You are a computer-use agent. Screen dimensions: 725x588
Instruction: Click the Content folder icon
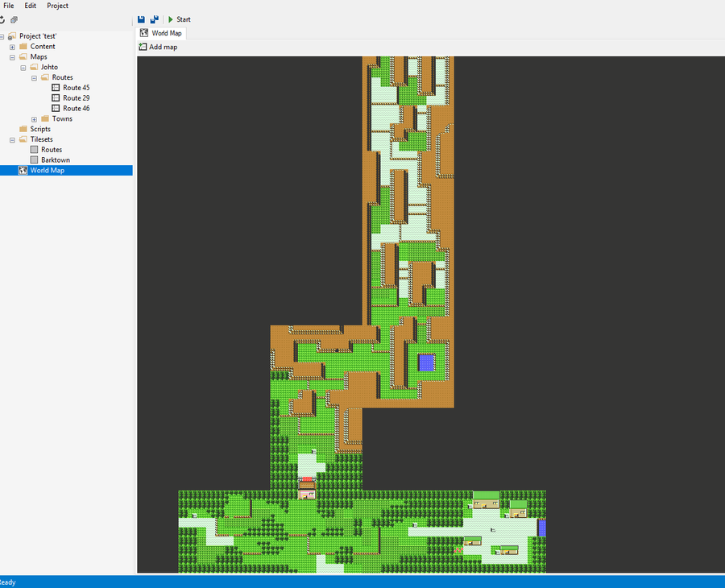23,46
